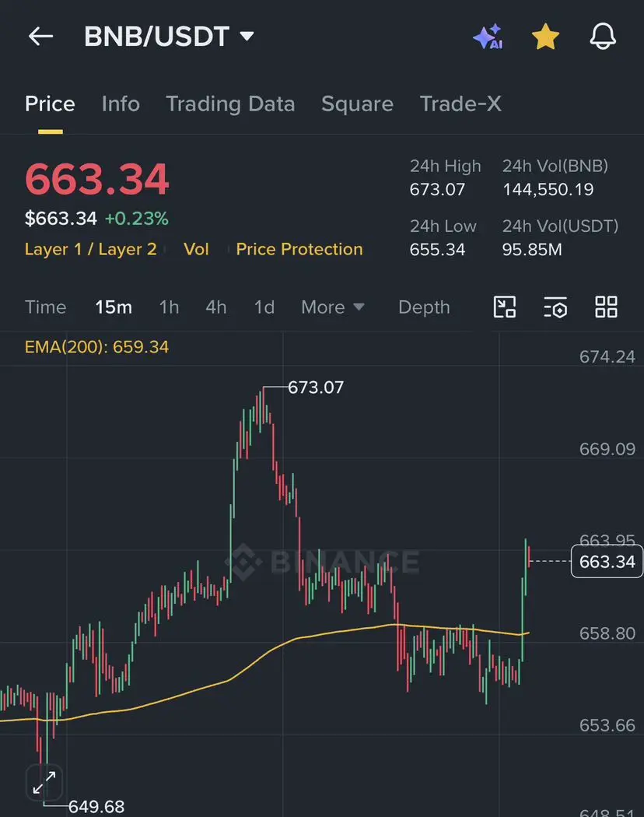Tap the large red 663.34 price
644x817 pixels.
click(97, 179)
